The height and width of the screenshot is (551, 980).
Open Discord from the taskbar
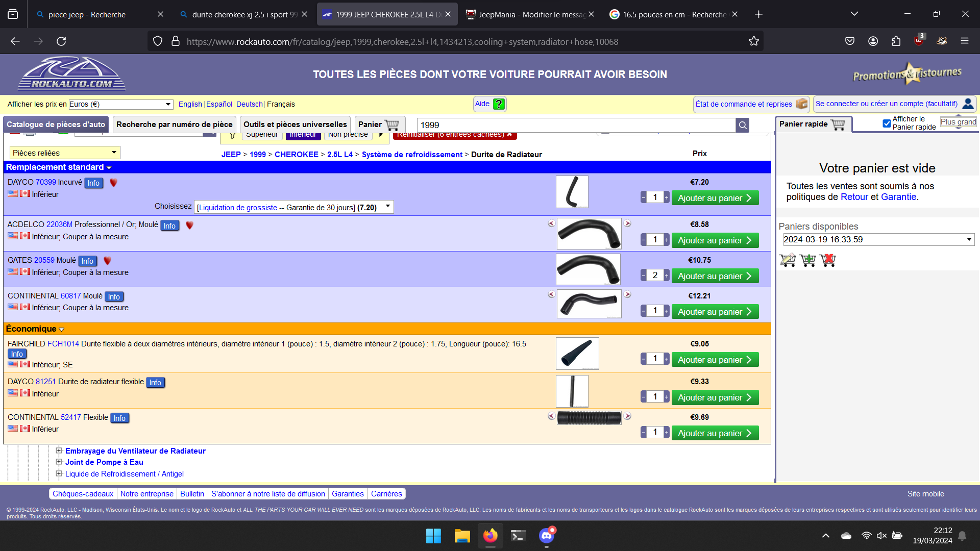547,536
